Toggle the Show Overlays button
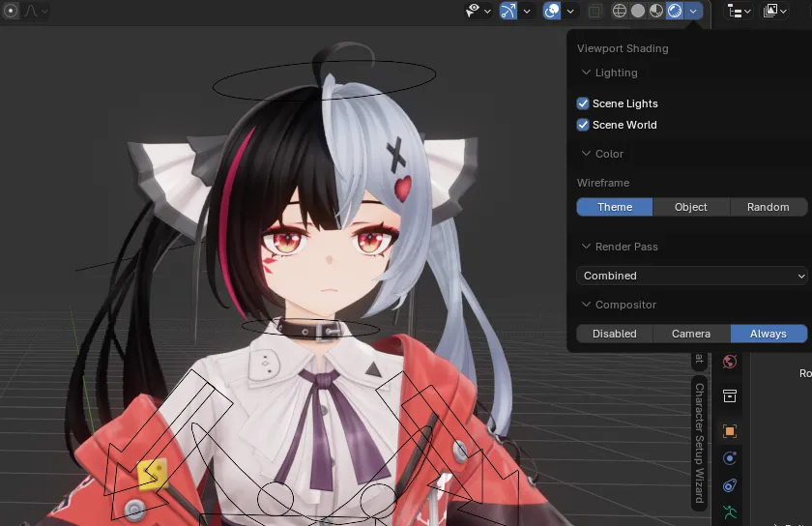Image resolution: width=812 pixels, height=526 pixels. click(x=552, y=11)
